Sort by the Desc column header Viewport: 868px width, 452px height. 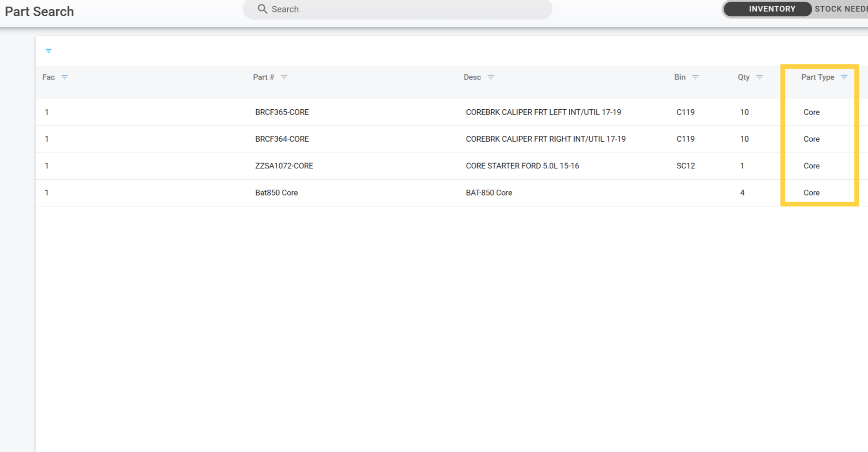[x=472, y=77]
